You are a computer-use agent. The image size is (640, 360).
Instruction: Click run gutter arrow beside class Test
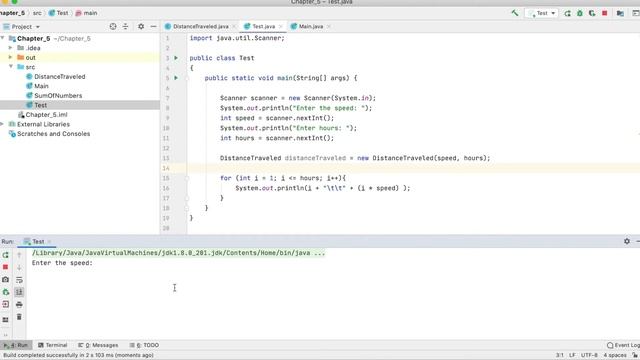176,58
